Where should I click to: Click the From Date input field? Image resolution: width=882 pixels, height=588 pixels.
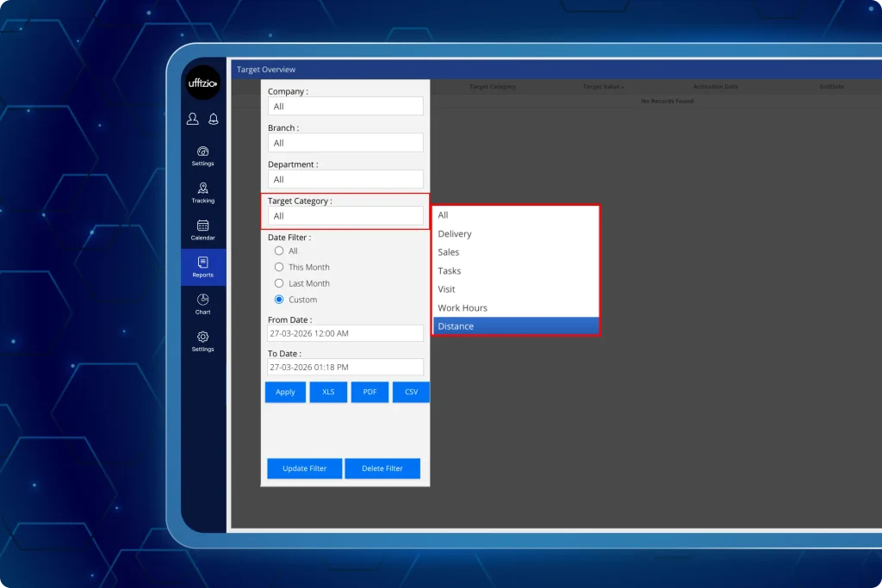coord(345,333)
